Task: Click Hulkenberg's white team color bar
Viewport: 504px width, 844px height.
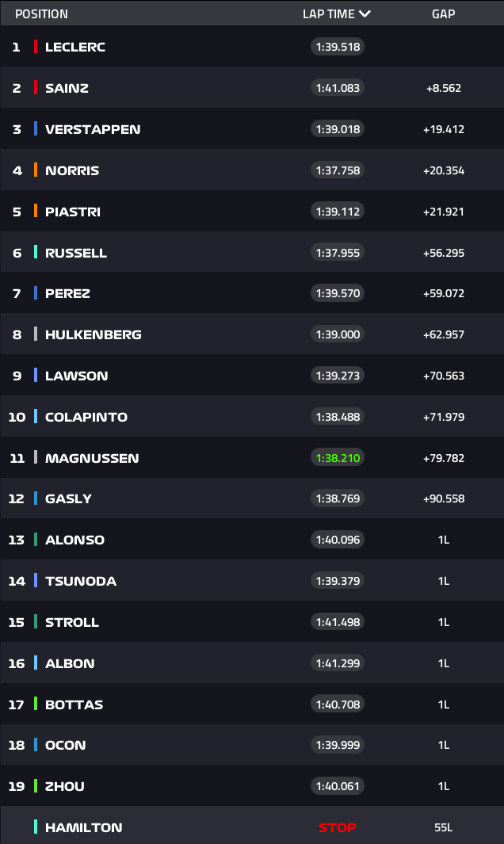Action: click(x=36, y=334)
